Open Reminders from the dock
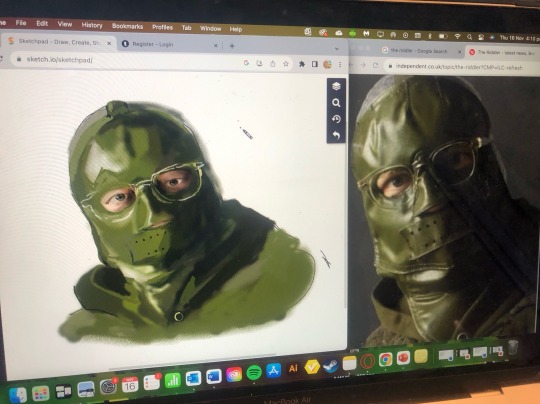 [152, 382]
